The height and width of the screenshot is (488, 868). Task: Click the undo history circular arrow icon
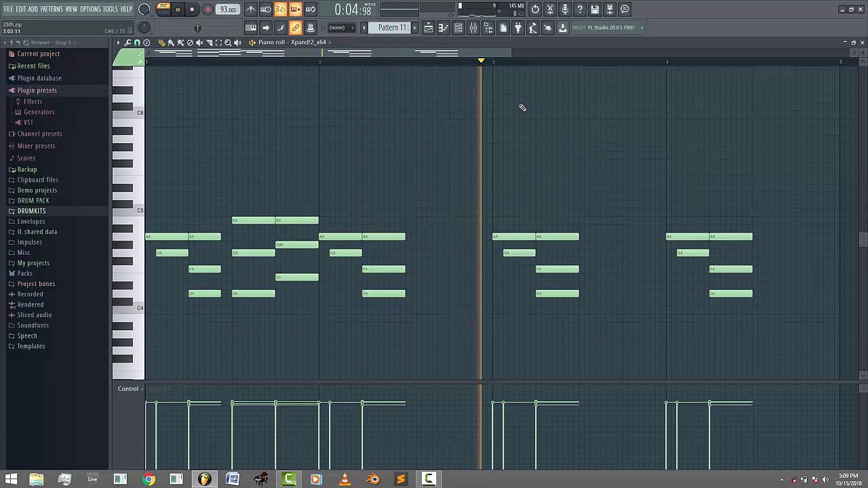(535, 9)
